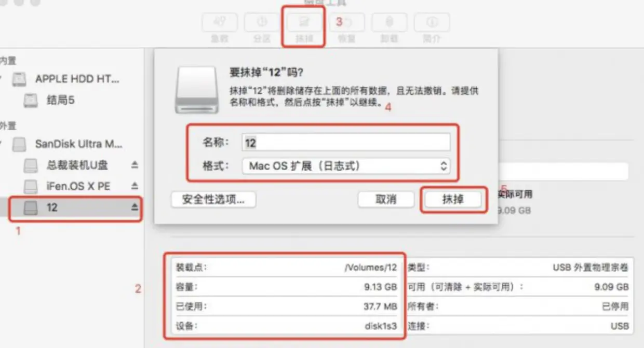Image resolution: width=644 pixels, height=348 pixels.
Task: Click the 名称 name text field
Action: [346, 142]
